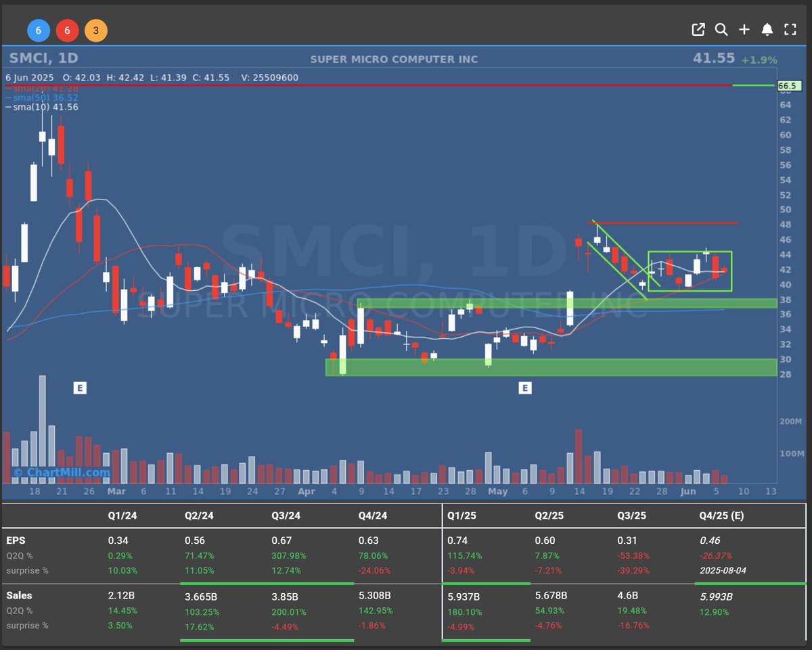Click the orange "3" rating badge
812x650 pixels.
95,30
